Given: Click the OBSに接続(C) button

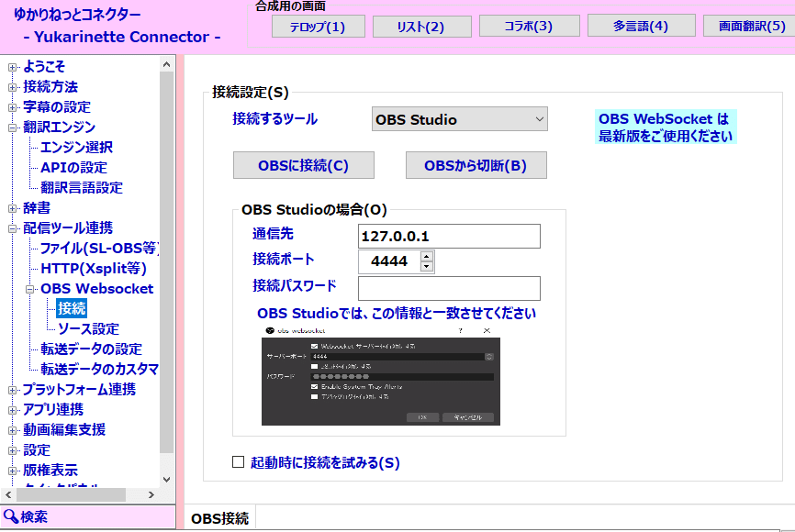Looking at the screenshot, I should point(303,165).
